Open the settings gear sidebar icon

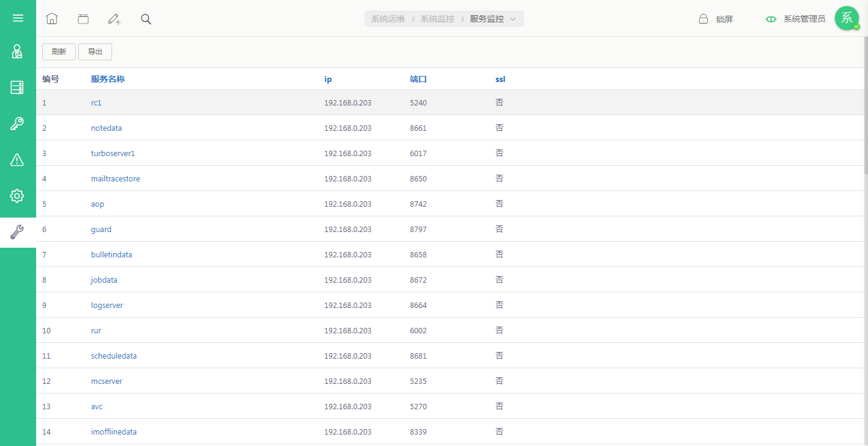coord(17,196)
